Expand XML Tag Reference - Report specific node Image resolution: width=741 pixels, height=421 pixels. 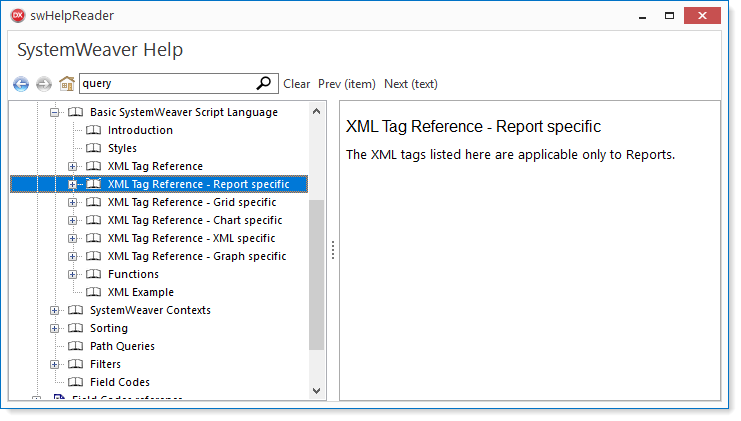click(x=72, y=184)
